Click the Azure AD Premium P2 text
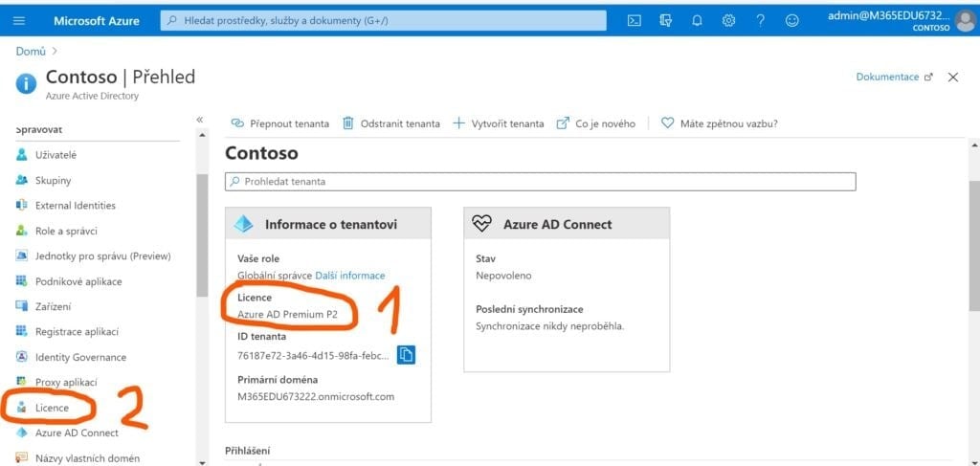The image size is (980, 466). coord(287,314)
